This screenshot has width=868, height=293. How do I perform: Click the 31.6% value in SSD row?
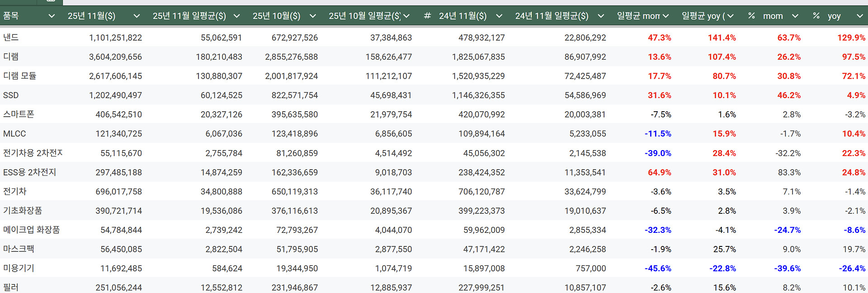coord(660,95)
